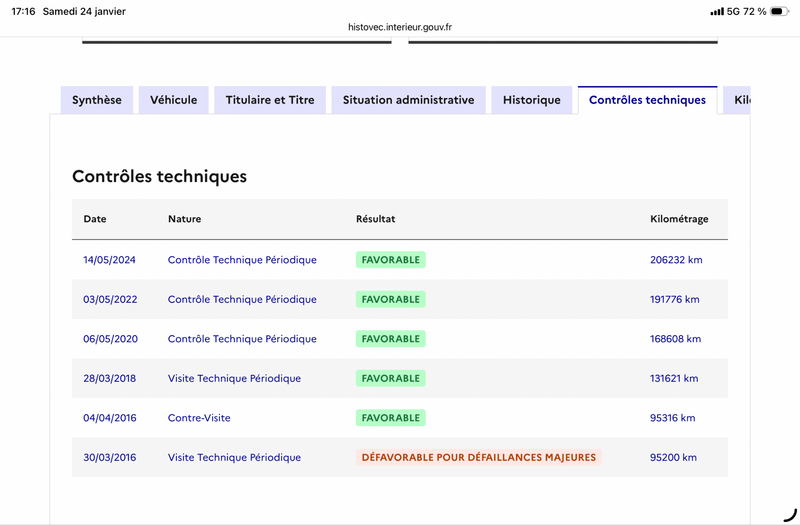Click the 206232 km mileage value
Screen dimensions: 800x525
pyautogui.click(x=676, y=260)
